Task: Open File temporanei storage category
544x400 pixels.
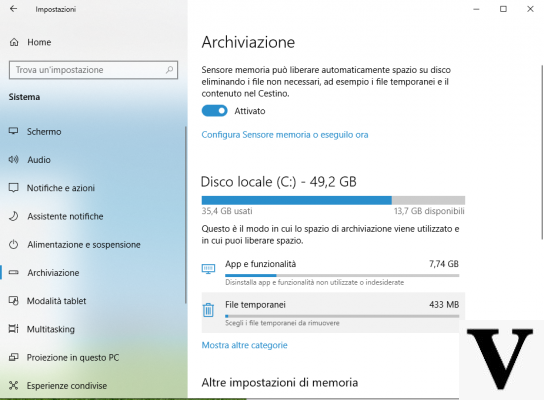Action: click(333, 313)
